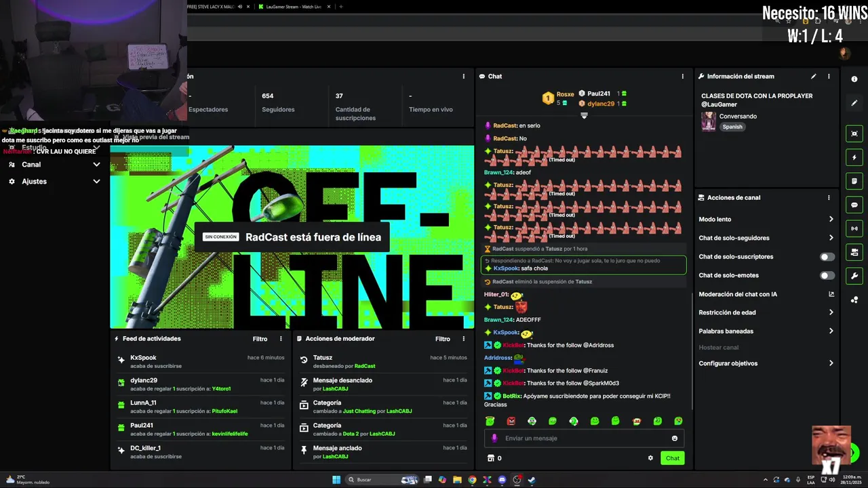The image size is (868, 488).
Task: Toggle Chat de solo-emotes switch
Action: pyautogui.click(x=827, y=276)
